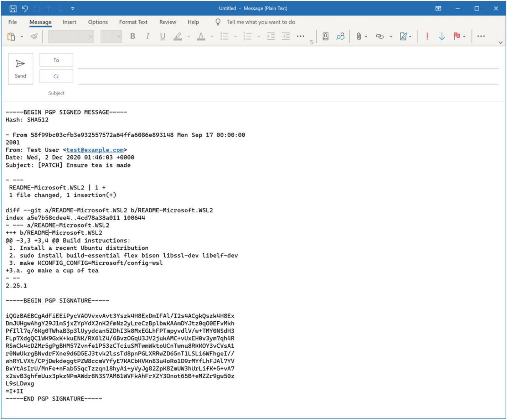Open the Address Book
This screenshot has width=507, height=420.
pos(326,36)
